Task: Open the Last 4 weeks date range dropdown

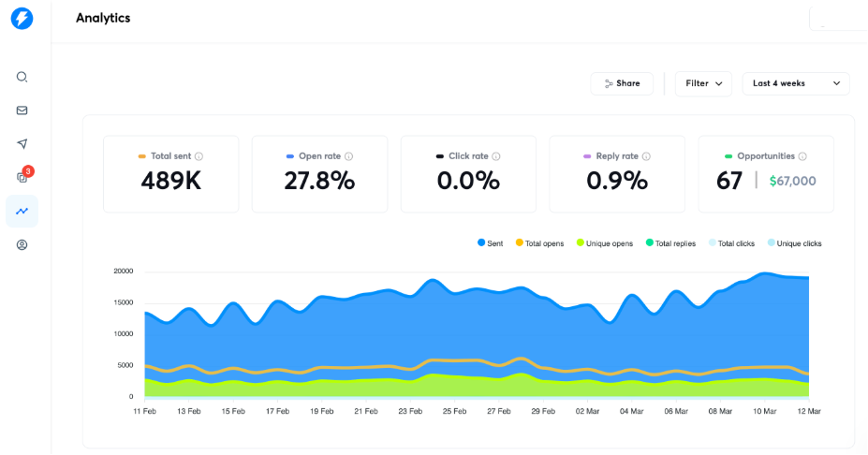Action: coord(796,83)
